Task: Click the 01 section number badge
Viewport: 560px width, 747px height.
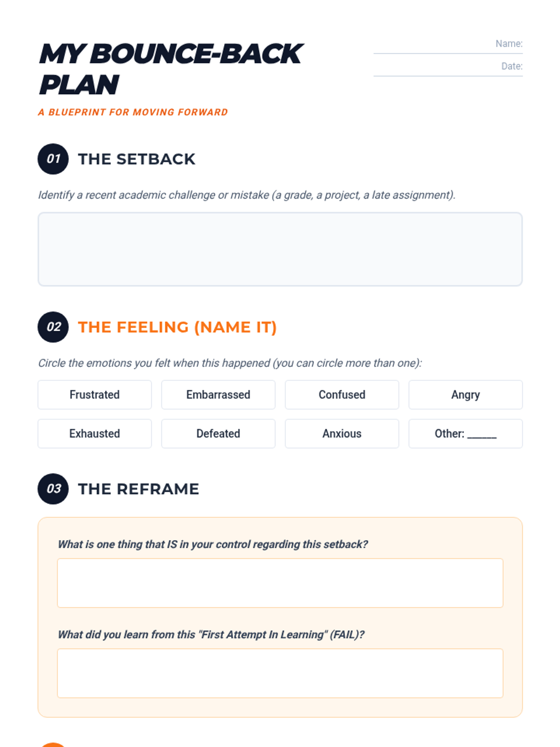Action: pyautogui.click(x=53, y=159)
